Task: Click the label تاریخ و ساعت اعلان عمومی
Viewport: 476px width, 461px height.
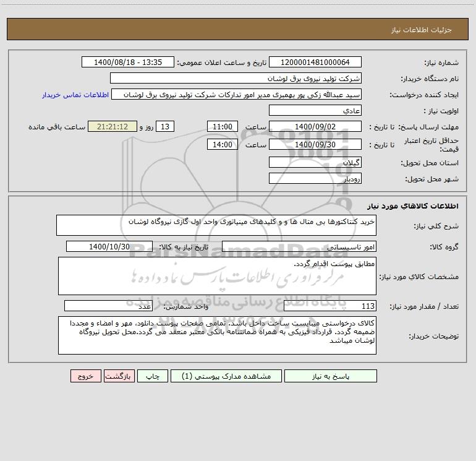Action: point(222,63)
